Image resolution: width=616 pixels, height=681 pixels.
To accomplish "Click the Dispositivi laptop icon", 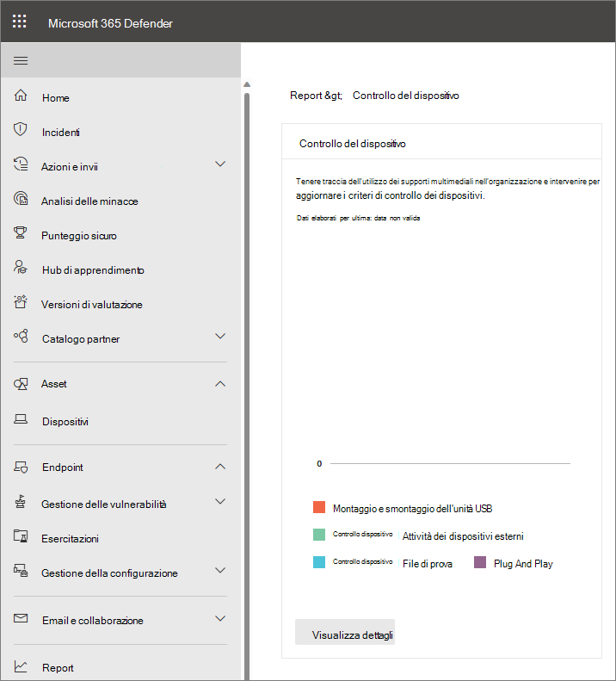I will [21, 418].
